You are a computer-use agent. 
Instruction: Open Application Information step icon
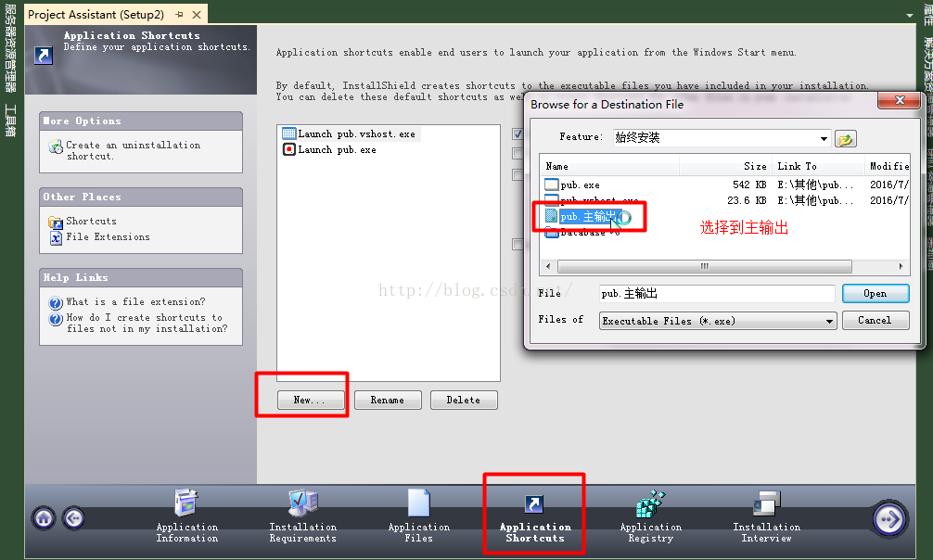(x=186, y=503)
